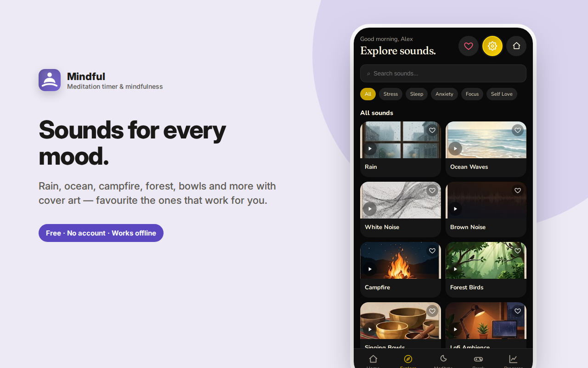Click the Mindful app logo icon
Viewport: 588px width, 368px height.
[50, 80]
